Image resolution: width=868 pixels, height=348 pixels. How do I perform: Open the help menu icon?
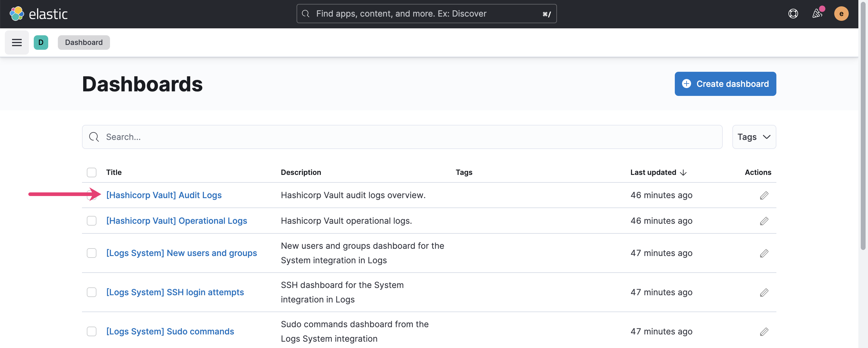coord(793,14)
